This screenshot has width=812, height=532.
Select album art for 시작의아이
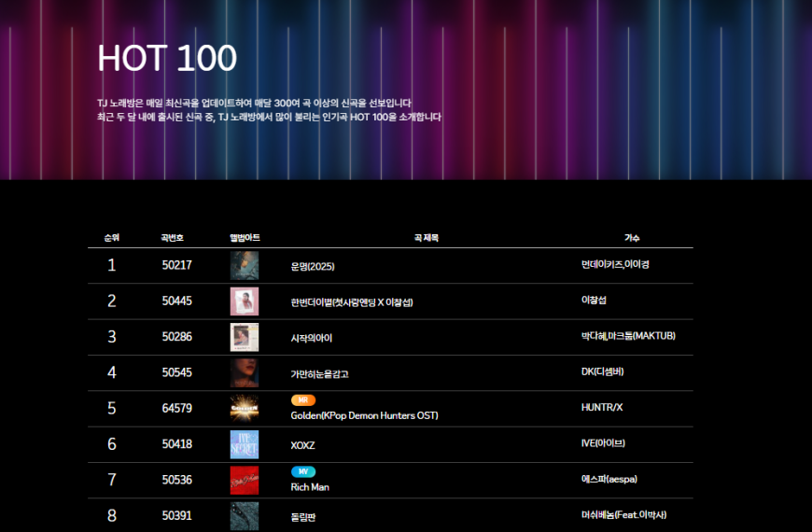pyautogui.click(x=245, y=337)
